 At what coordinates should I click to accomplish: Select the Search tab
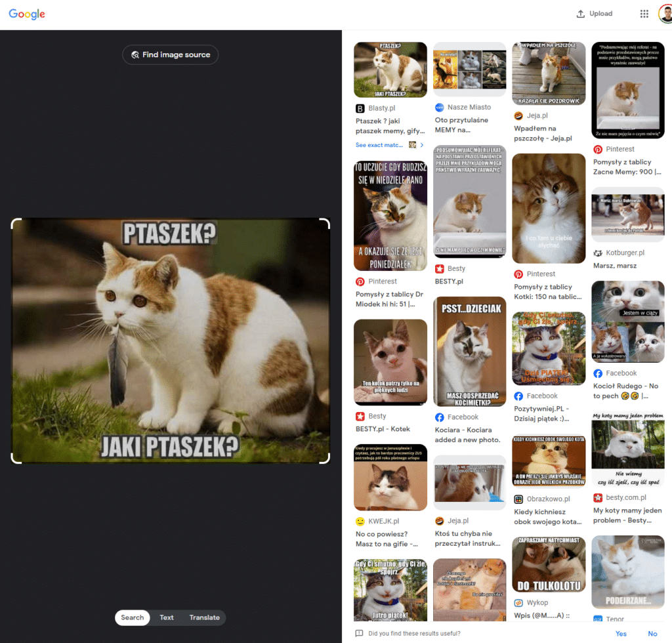132,617
